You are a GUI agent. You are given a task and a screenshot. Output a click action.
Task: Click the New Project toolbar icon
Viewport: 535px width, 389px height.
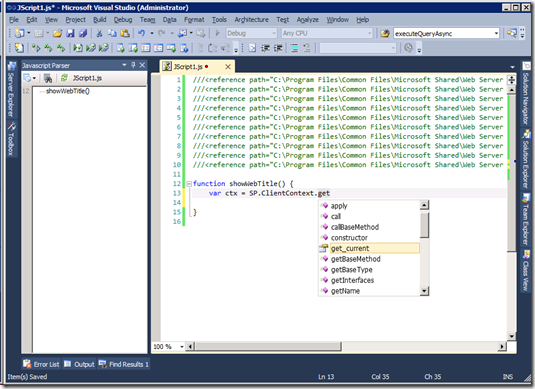point(19,33)
